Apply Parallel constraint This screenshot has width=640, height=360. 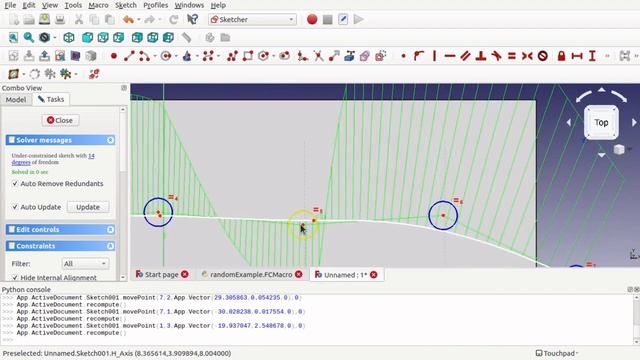click(x=465, y=56)
